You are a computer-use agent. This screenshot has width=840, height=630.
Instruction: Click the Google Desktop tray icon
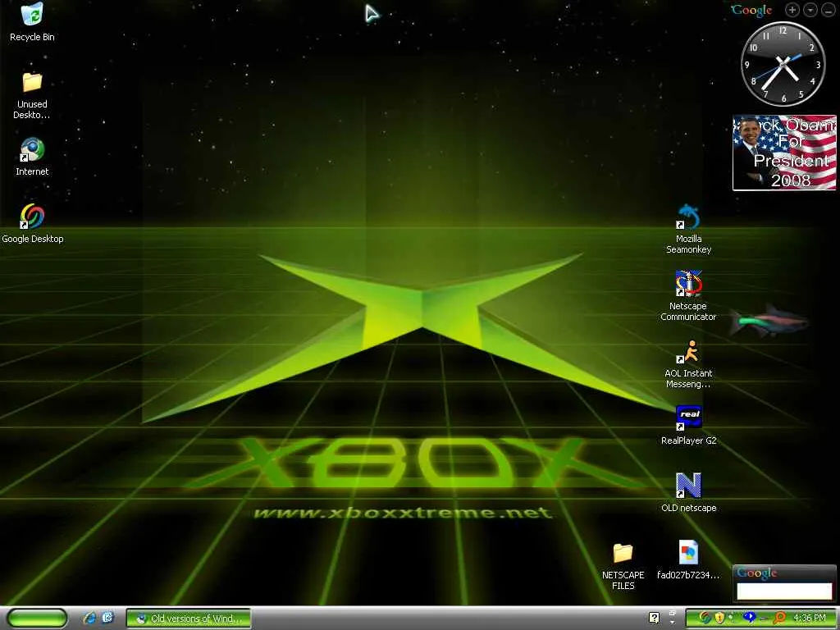(705, 619)
